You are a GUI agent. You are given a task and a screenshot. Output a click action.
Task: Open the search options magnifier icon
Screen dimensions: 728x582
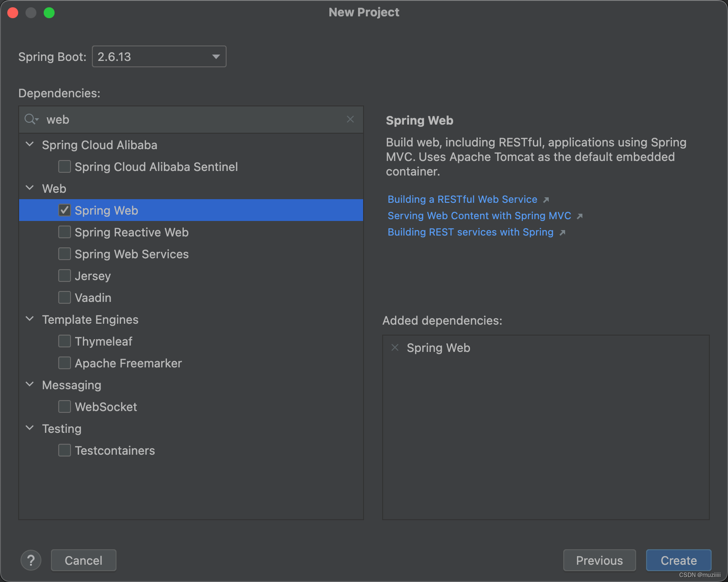[x=31, y=119]
